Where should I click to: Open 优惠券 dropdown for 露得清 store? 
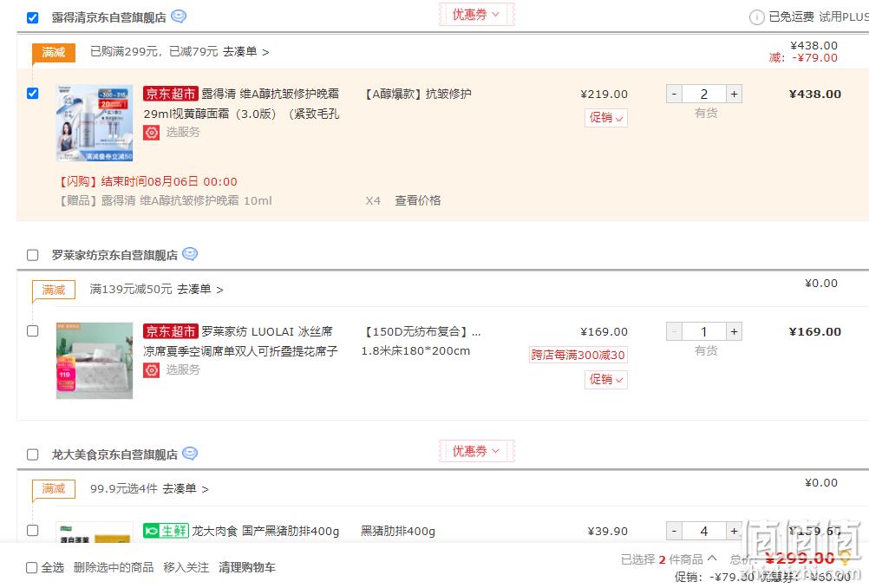tap(476, 15)
